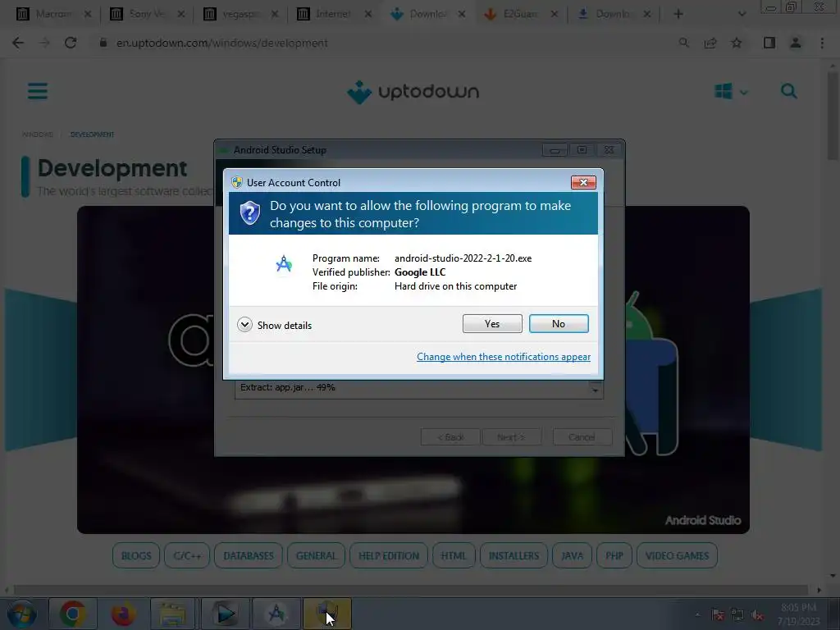The height and width of the screenshot is (630, 840).
Task: Click the Extract app.jar progress text
Action: click(288, 387)
